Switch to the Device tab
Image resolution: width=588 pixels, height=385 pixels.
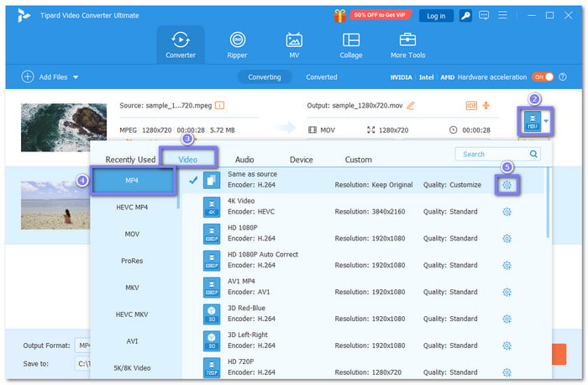click(x=301, y=160)
